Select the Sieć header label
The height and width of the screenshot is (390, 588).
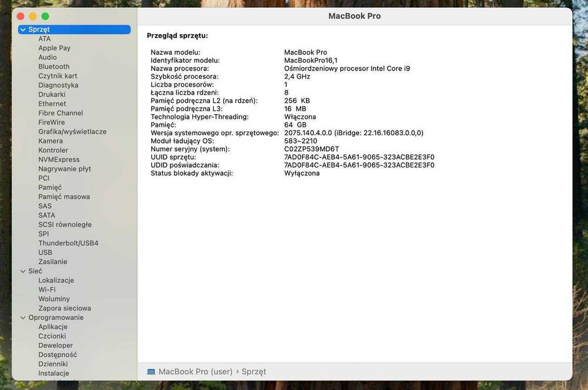[35, 271]
